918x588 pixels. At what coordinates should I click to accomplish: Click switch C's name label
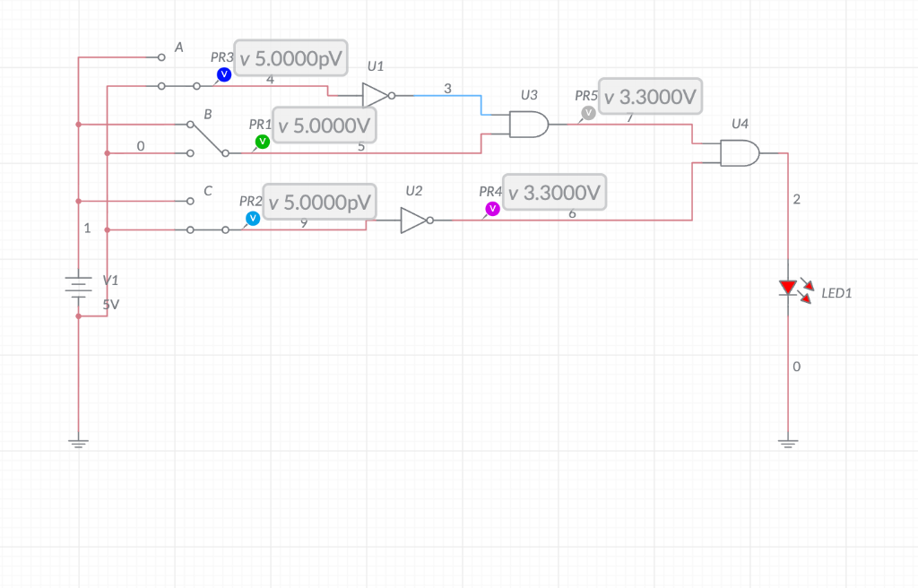(x=208, y=191)
